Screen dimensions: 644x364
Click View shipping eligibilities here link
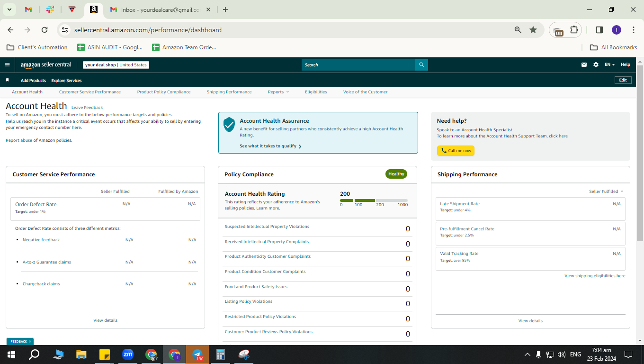pyautogui.click(x=595, y=276)
